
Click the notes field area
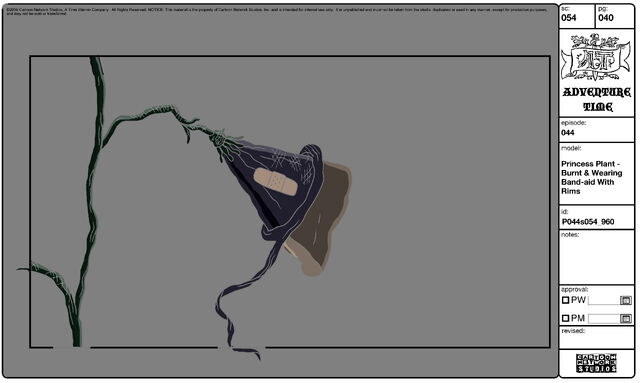pyautogui.click(x=596, y=257)
